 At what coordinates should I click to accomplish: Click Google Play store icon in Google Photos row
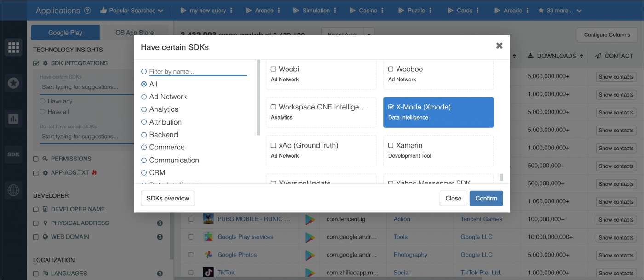click(310, 255)
